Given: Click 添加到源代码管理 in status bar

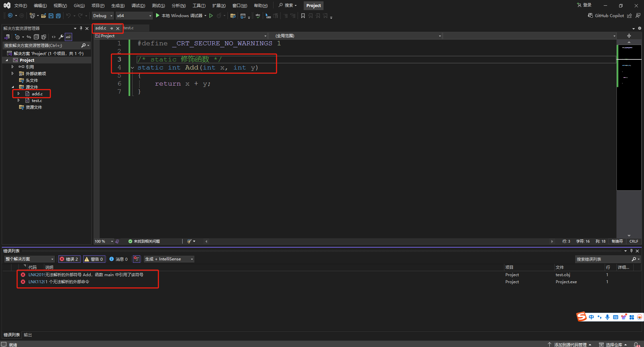Looking at the screenshot, I should point(569,344).
